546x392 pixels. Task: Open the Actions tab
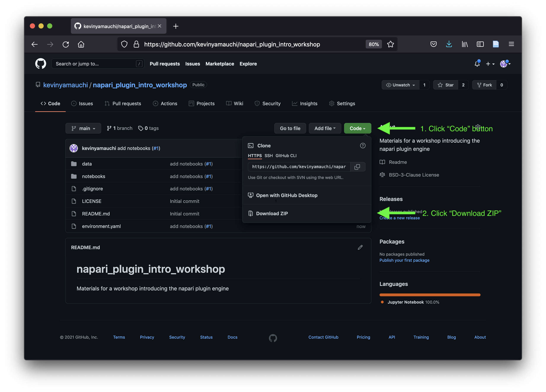click(x=165, y=104)
